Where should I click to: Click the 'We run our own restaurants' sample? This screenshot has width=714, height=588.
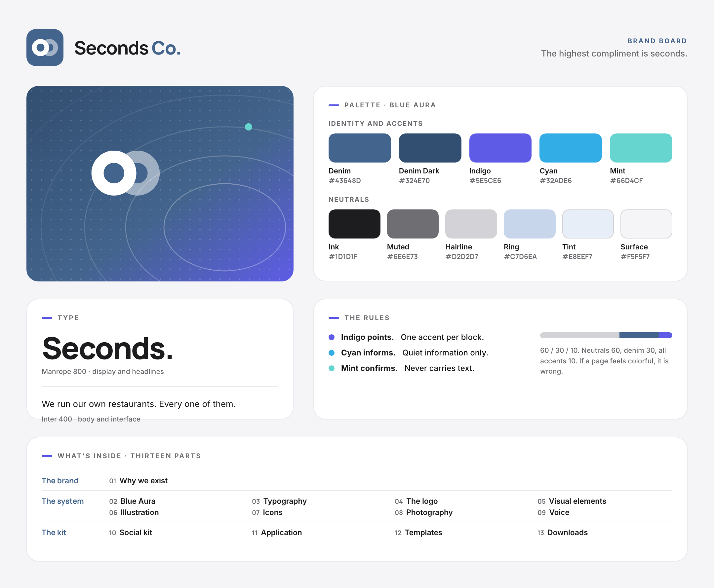coord(139,404)
